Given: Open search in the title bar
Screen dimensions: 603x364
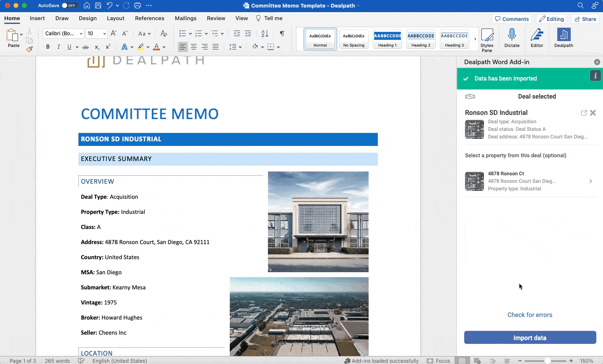Looking at the screenshot, I should (x=580, y=5).
